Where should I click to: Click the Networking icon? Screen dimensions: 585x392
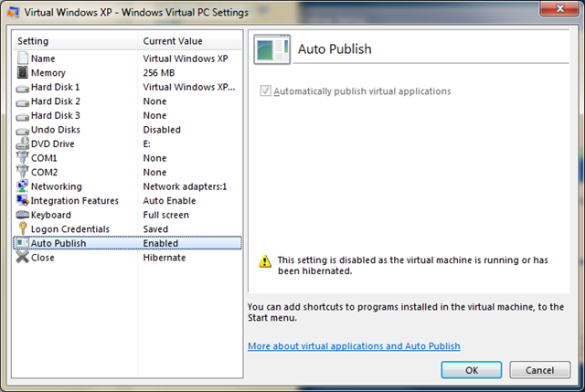point(23,186)
